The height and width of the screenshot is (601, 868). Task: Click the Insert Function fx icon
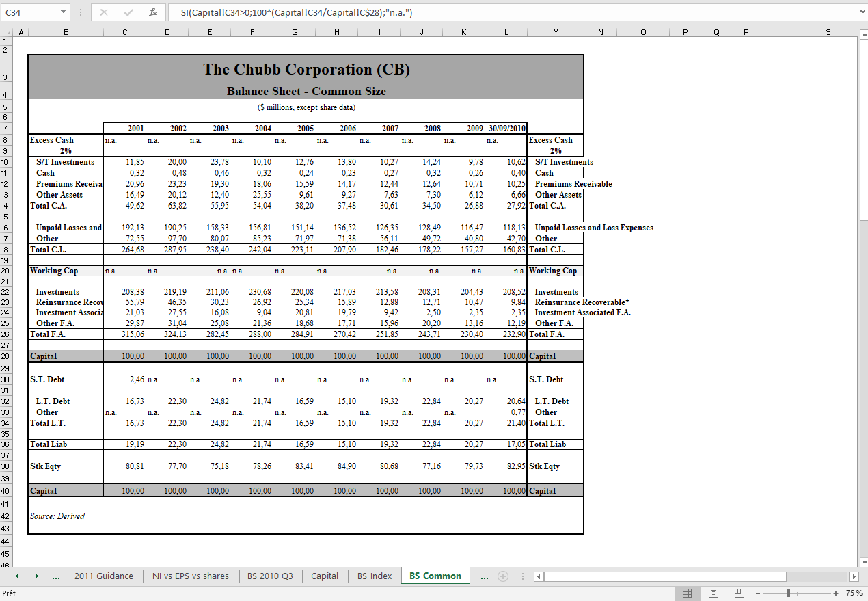153,12
